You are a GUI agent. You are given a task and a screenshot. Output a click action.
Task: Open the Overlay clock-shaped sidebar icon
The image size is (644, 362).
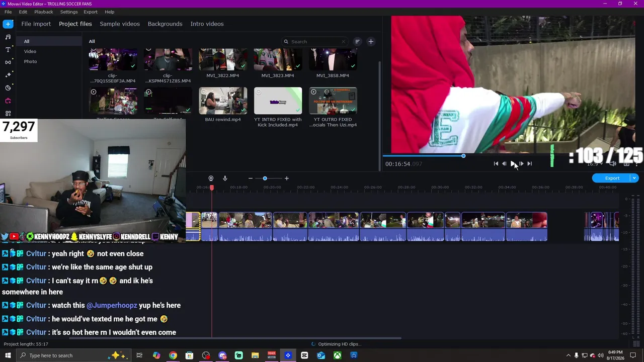[8, 88]
